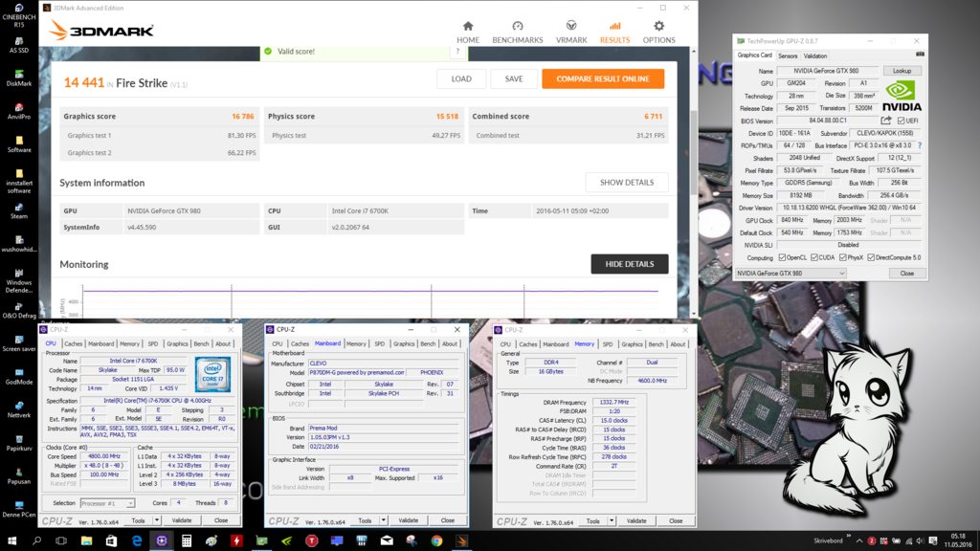980x551 pixels.
Task: Open the Cinebench R15 desktop icon
Action: point(19,15)
